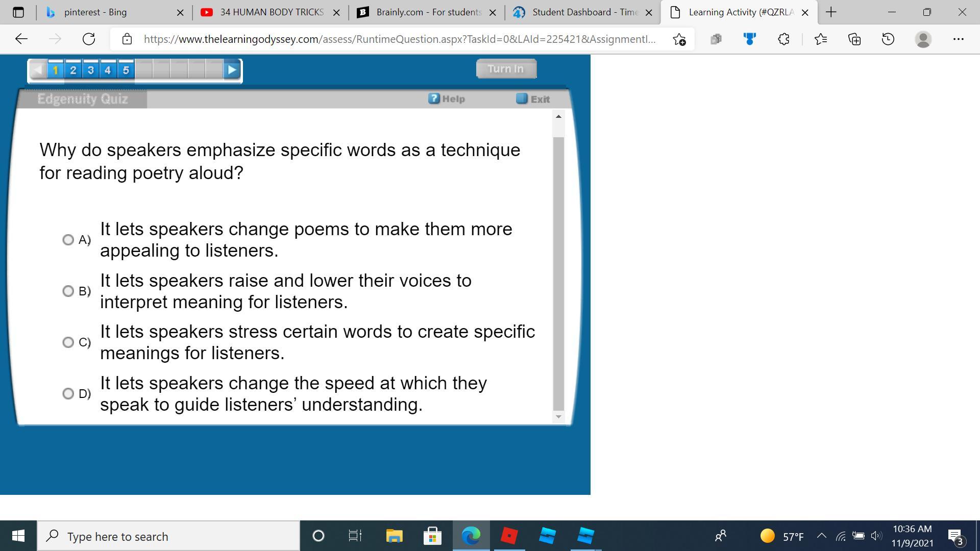Open browser extensions puzzle icon
980x551 pixels.
(783, 39)
